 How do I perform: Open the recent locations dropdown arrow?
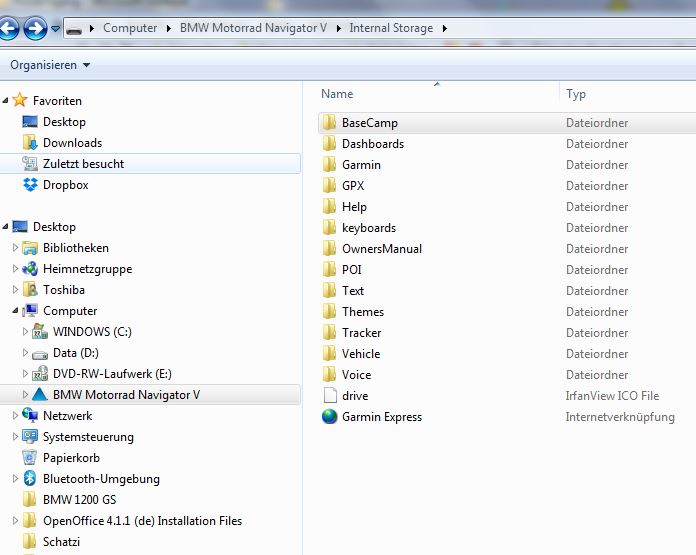(x=55, y=29)
